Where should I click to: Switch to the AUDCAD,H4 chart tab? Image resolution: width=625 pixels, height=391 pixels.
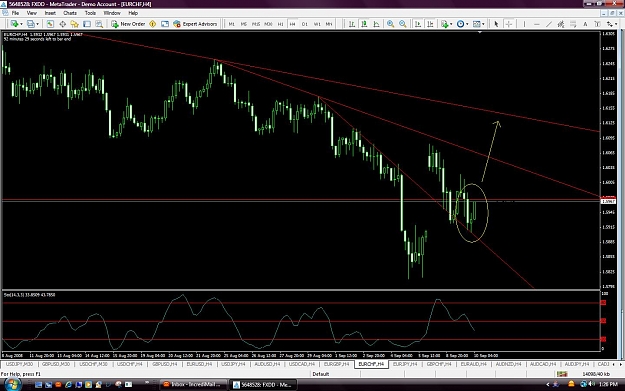(x=543, y=364)
